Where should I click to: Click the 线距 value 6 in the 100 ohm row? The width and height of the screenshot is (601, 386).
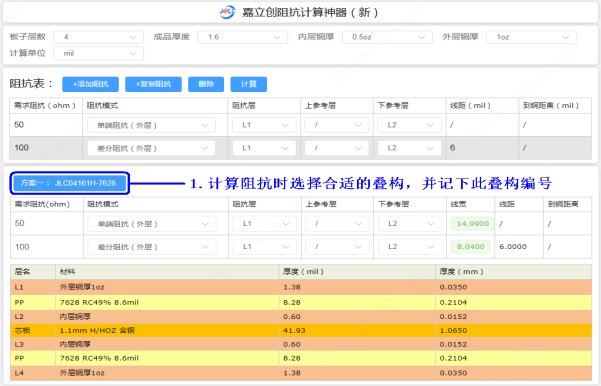point(453,148)
